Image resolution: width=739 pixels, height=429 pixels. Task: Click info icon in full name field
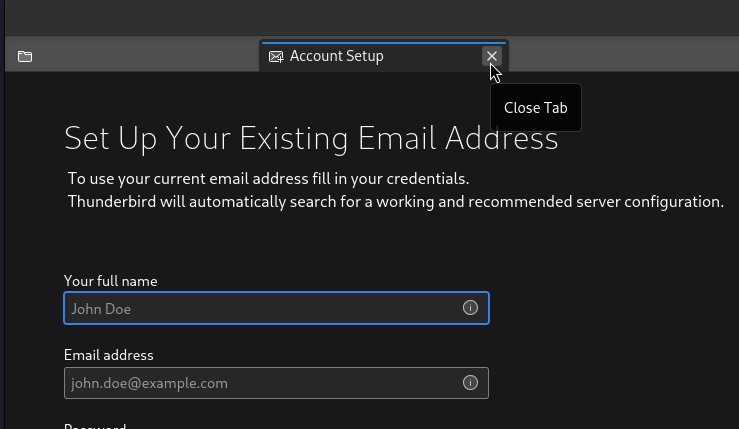pyautogui.click(x=470, y=308)
